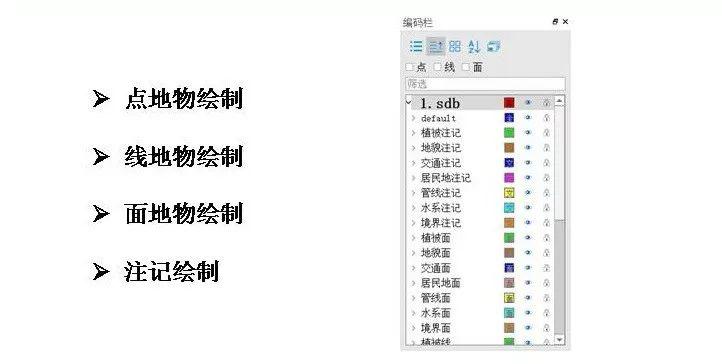Open yellow color swatch of 管线注记

point(509,193)
